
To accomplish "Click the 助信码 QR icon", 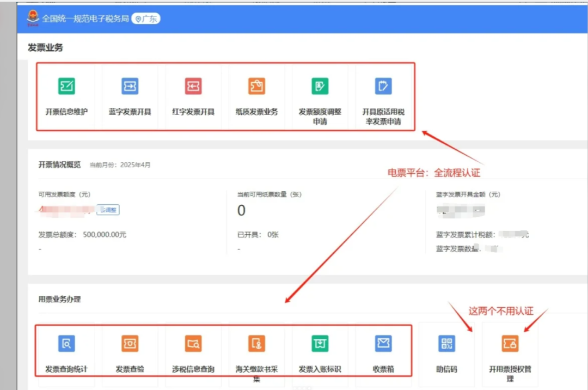I will pos(446,344).
